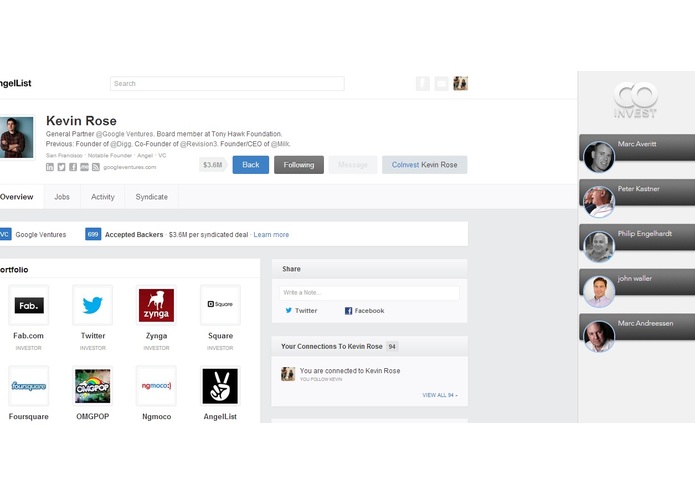Click the Co Invest logo in sidebar
The height and width of the screenshot is (494, 695).
click(x=635, y=100)
